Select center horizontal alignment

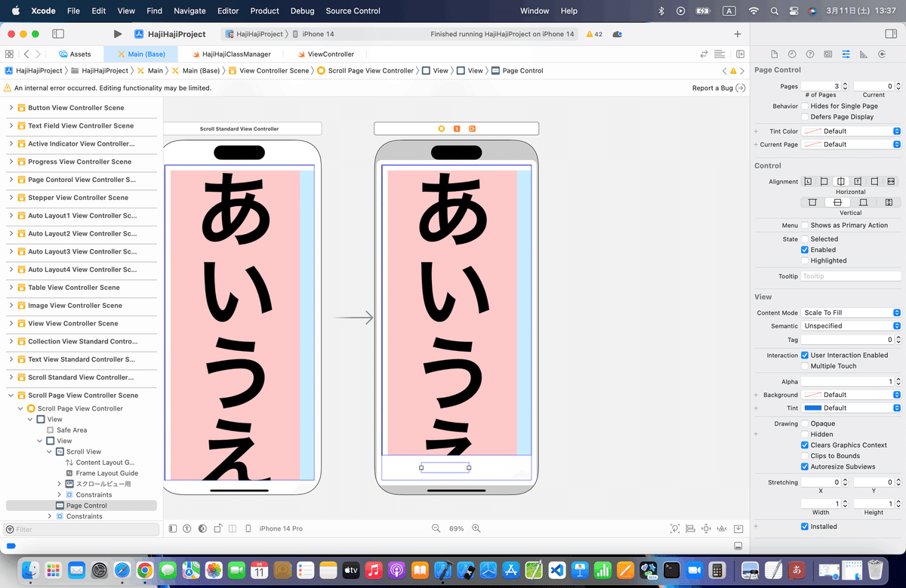point(841,182)
